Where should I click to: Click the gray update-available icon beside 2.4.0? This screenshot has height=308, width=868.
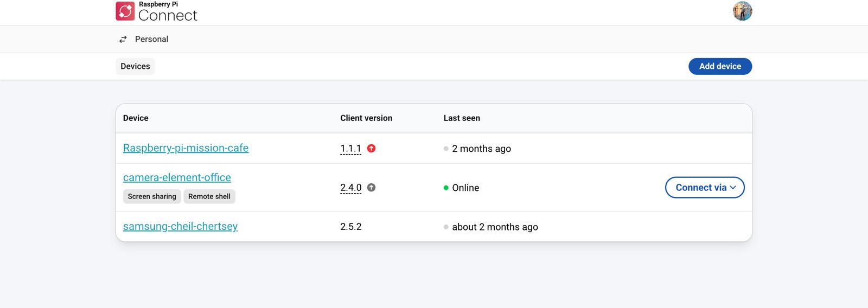pos(372,188)
